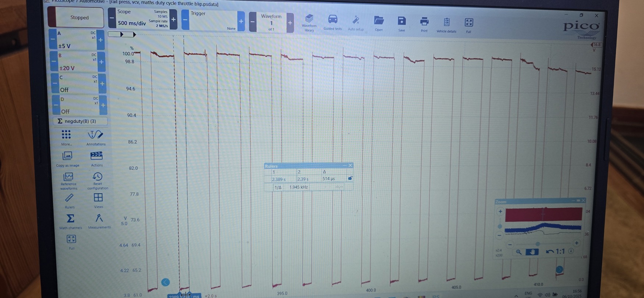Open the Trigger options panel
Screen dimensions: 644x298
click(x=213, y=21)
